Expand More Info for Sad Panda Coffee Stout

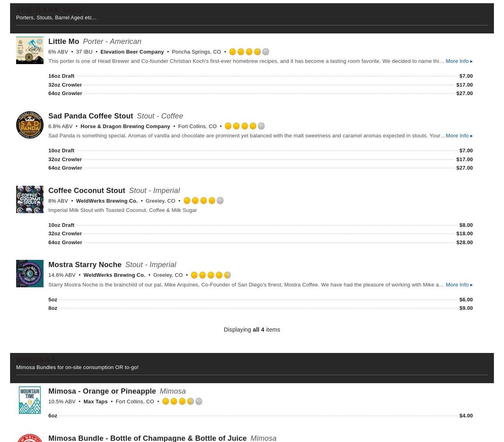[x=459, y=136]
